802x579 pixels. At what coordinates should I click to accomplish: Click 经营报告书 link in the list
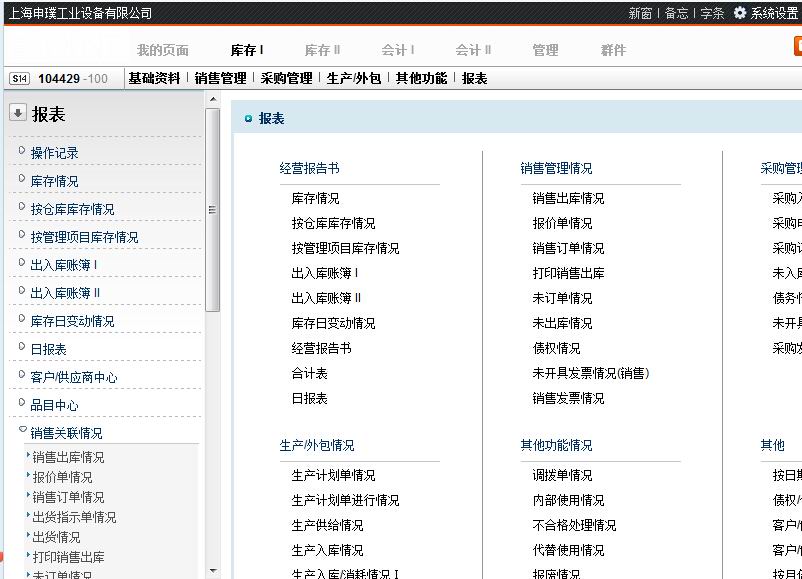321,348
